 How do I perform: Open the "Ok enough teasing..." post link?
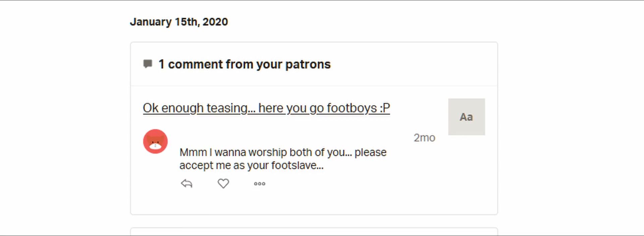266,108
